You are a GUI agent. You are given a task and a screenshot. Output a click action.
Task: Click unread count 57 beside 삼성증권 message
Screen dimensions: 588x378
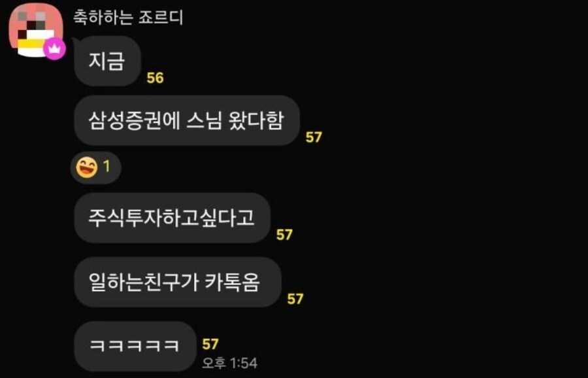tap(314, 137)
